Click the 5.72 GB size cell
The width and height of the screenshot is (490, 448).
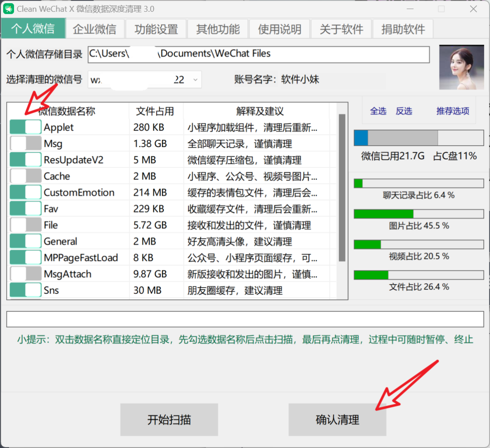click(150, 225)
